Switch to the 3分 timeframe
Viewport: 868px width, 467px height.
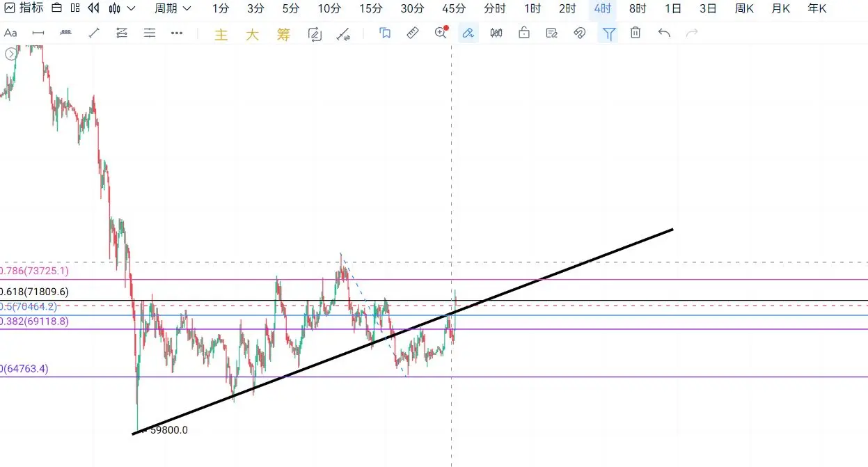coord(255,8)
